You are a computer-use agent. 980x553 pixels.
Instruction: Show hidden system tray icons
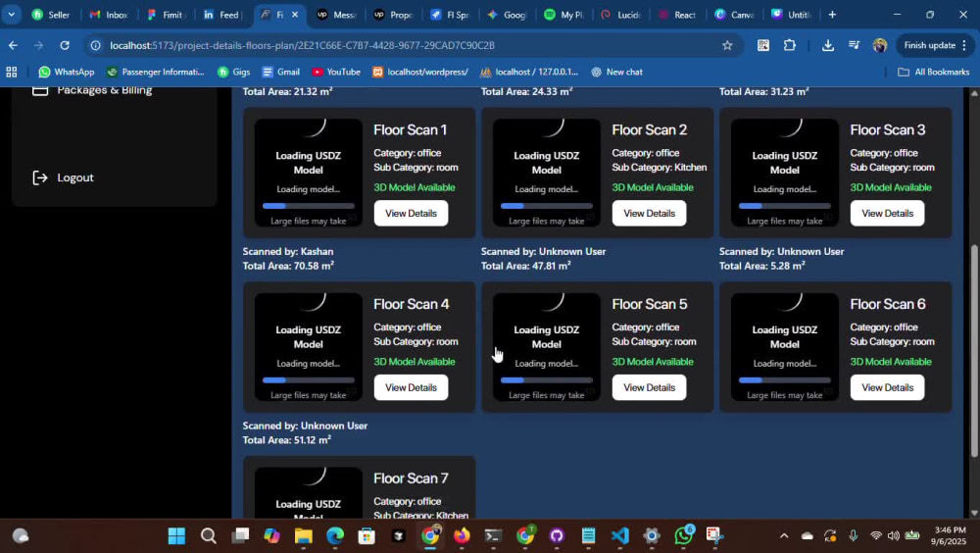tap(784, 536)
